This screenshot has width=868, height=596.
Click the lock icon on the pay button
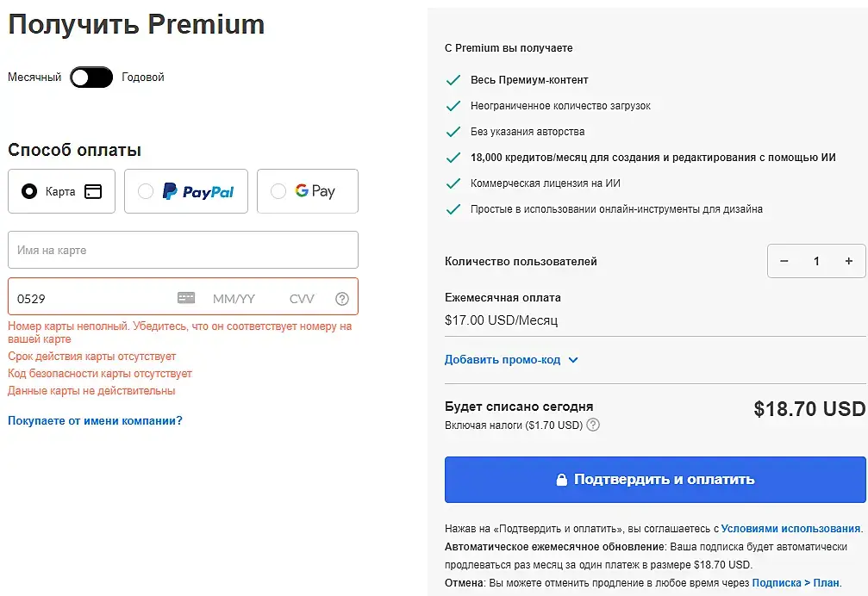coord(561,480)
